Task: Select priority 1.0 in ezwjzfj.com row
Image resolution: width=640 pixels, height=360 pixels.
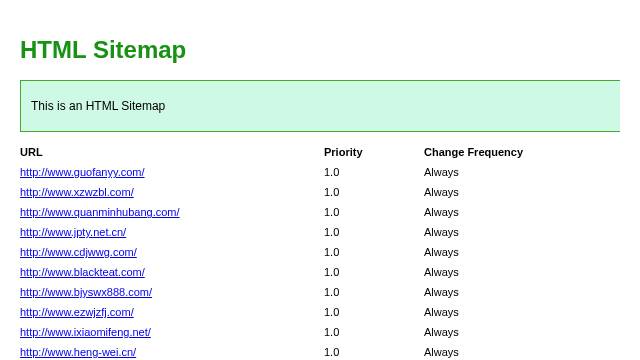Action: 331,312
